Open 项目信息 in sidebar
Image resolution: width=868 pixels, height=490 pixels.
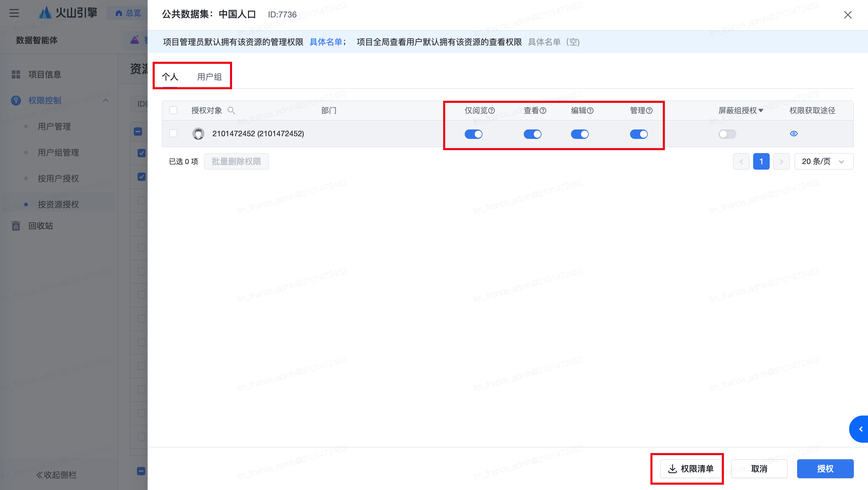(x=45, y=74)
